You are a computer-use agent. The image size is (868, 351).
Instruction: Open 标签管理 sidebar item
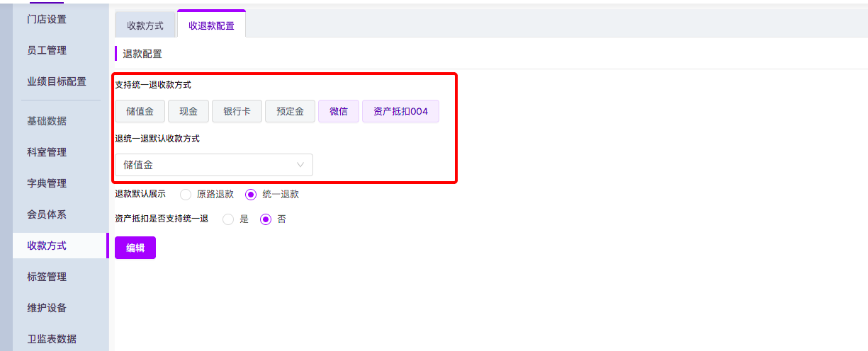[47, 277]
